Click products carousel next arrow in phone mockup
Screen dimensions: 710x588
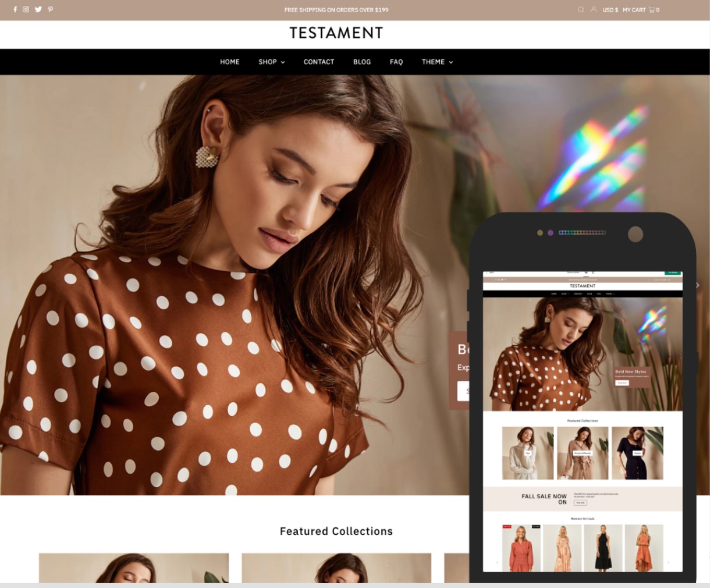(668, 562)
